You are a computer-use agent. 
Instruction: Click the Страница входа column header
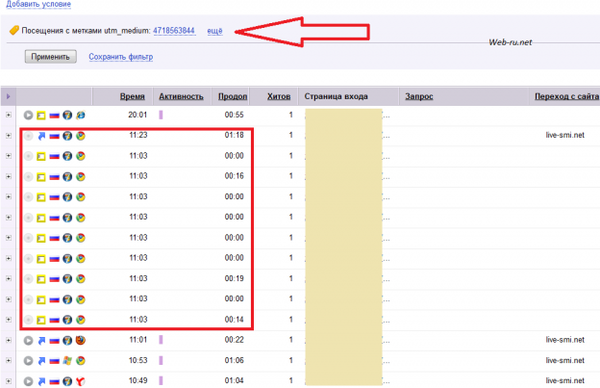click(336, 97)
